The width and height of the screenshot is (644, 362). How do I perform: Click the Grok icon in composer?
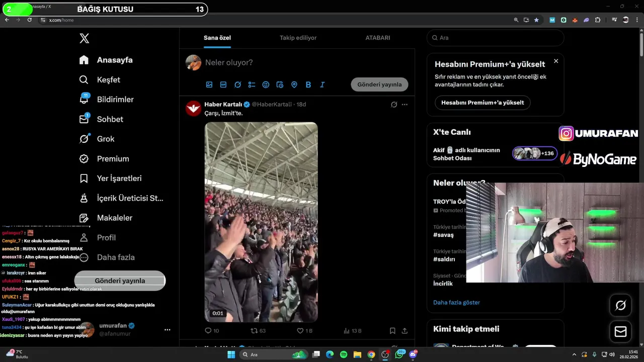(x=237, y=84)
